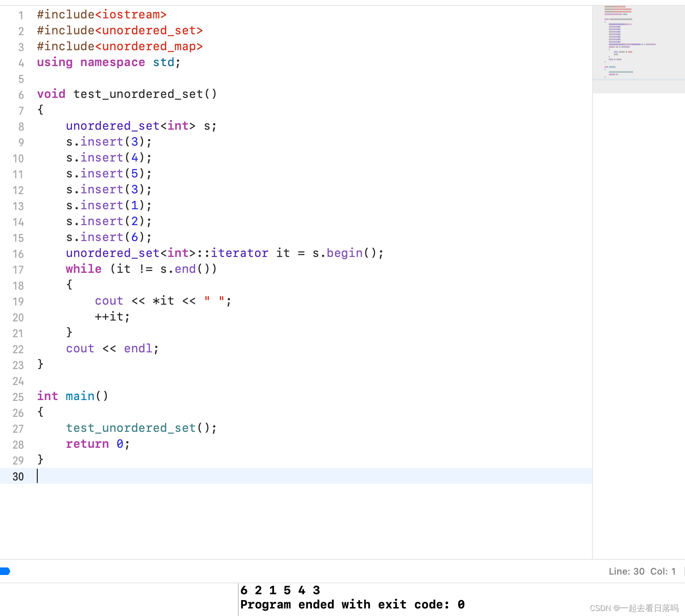This screenshot has width=685, height=616.
Task: Click the output '6 2 1 5 4 3' in console
Action: point(280,590)
